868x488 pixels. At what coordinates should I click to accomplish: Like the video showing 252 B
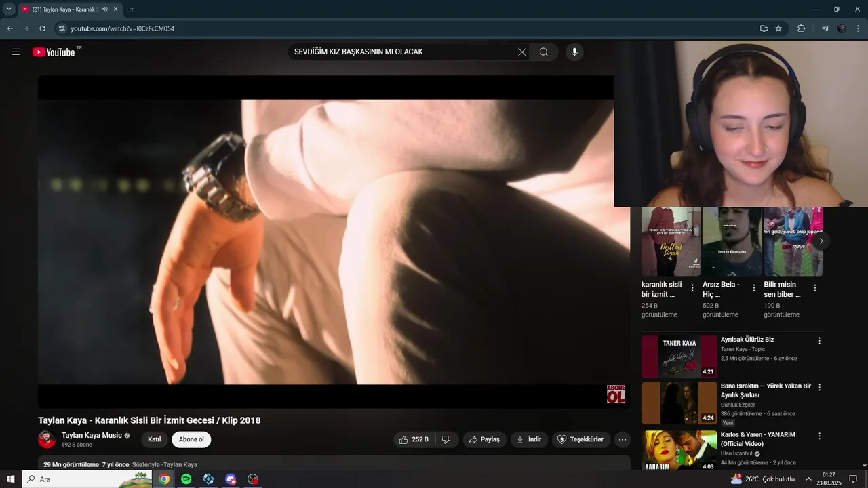tap(414, 440)
